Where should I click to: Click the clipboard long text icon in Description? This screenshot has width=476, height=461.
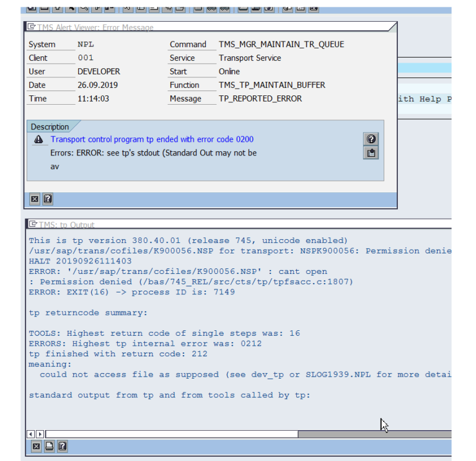point(371,153)
